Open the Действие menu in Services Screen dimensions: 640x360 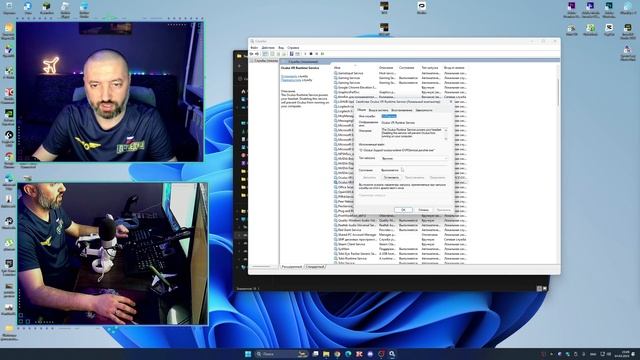[268, 48]
